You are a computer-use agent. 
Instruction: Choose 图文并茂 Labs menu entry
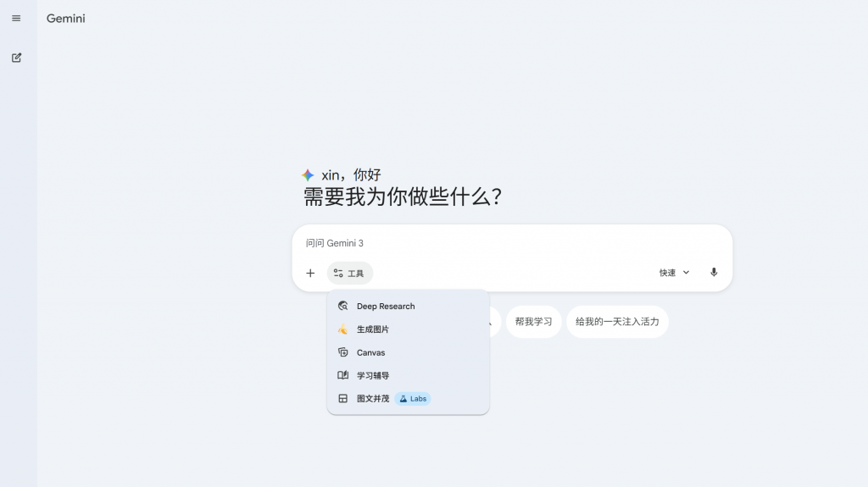(408, 398)
